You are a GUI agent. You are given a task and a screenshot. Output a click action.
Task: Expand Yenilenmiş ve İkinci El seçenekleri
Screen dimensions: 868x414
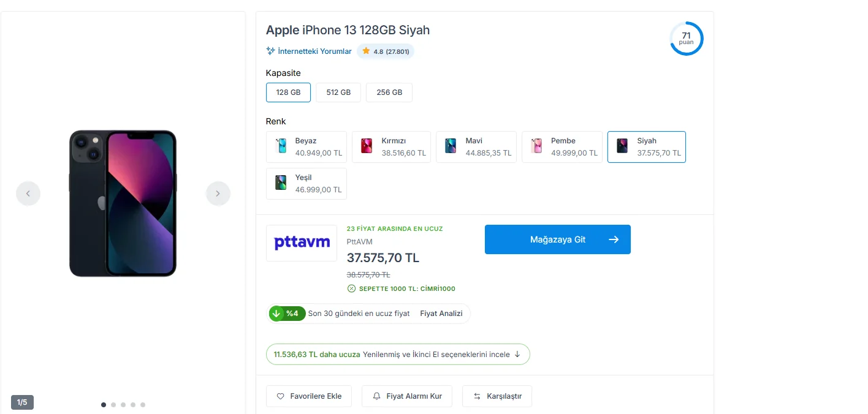click(x=398, y=354)
